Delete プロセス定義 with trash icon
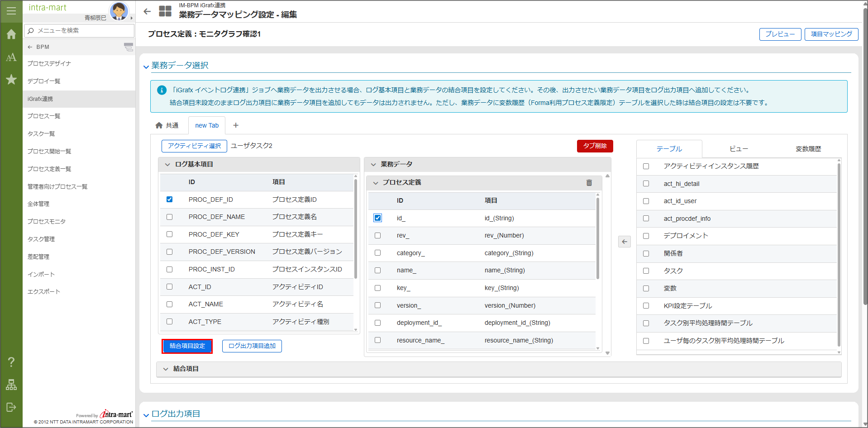The width and height of the screenshot is (868, 428). [589, 183]
